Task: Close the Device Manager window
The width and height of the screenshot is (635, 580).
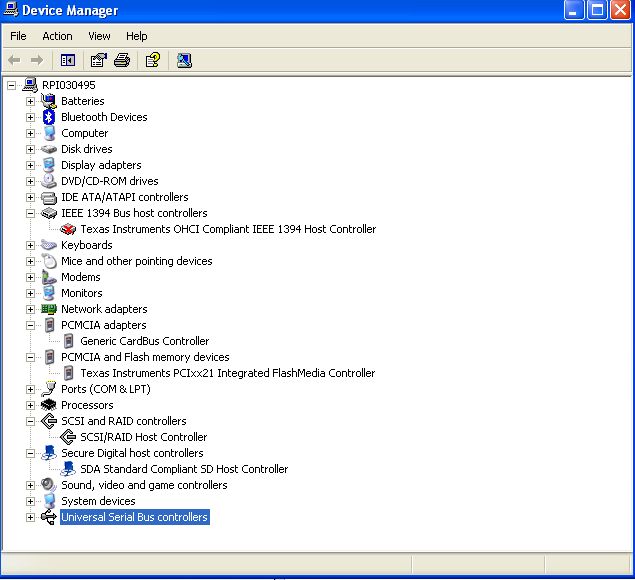Action: (x=620, y=10)
